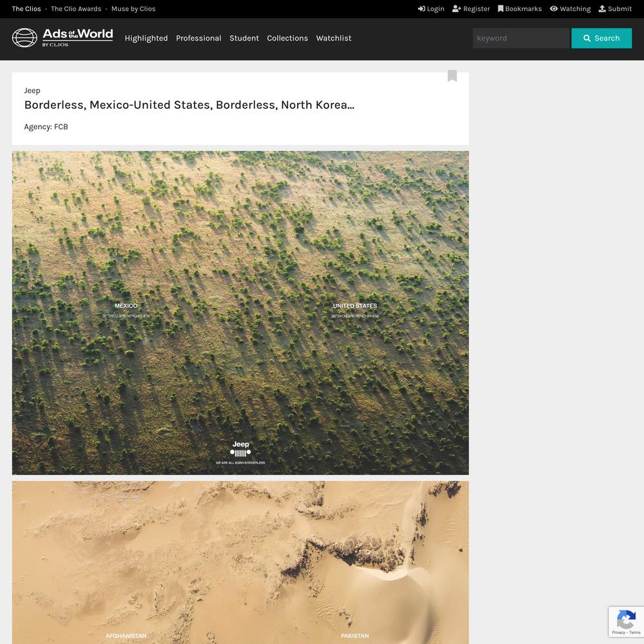This screenshot has height=644, width=644.
Task: Click the magnifier Search button
Action: pos(601,38)
